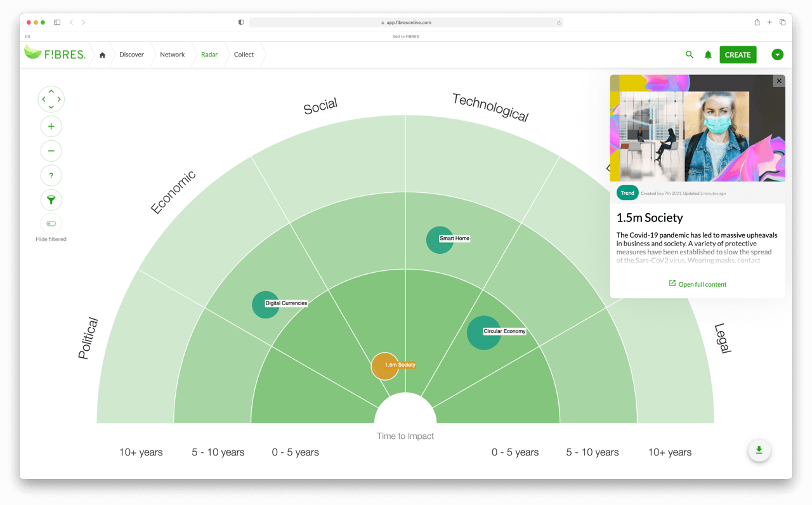Select the 1.5m Society bubble on the radar

tap(384, 366)
